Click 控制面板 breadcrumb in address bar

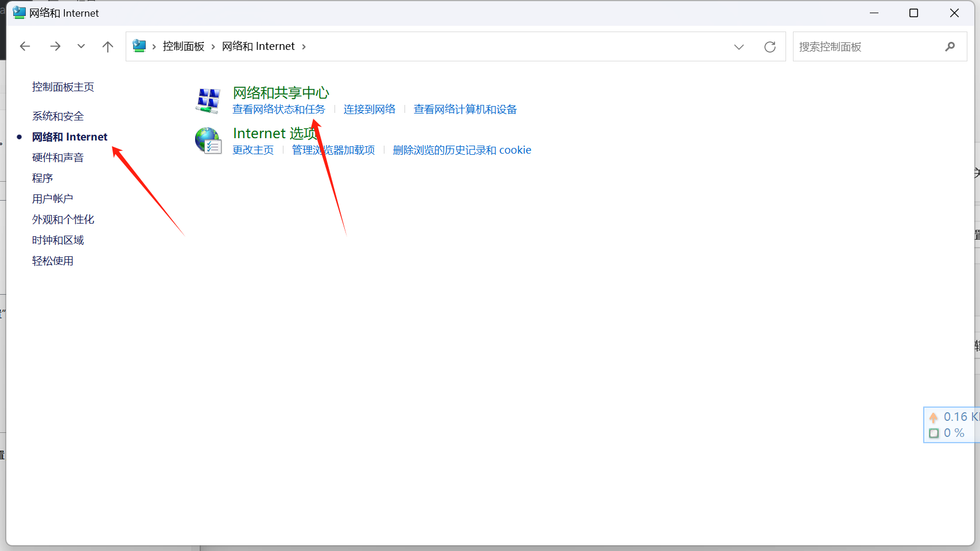pos(184,46)
